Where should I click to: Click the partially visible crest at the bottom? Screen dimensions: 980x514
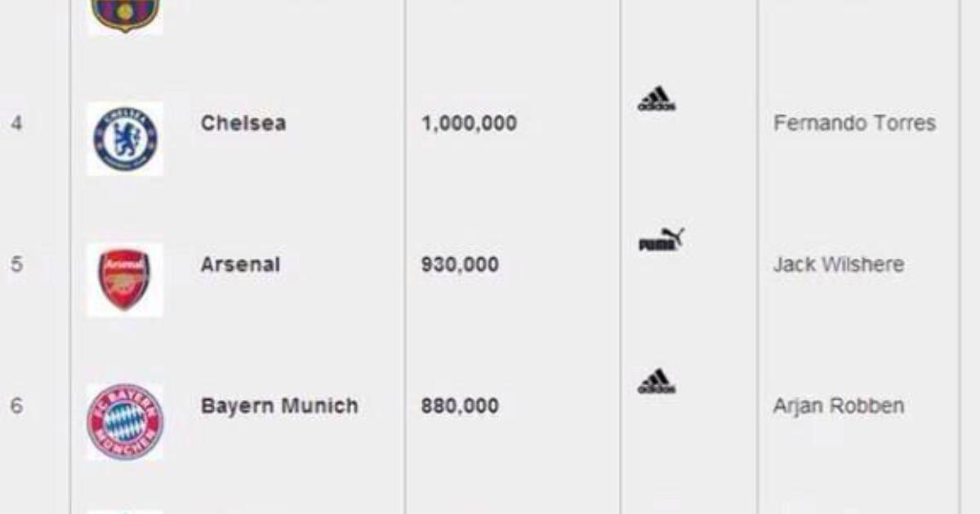tap(125, 512)
